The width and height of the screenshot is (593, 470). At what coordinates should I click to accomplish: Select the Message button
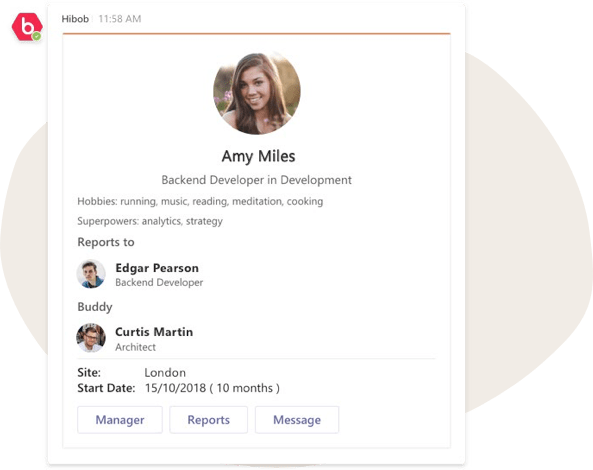click(297, 420)
